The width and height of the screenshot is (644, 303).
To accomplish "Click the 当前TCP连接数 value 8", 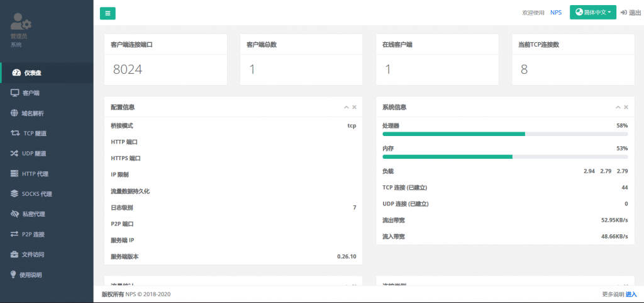I will 524,69.
